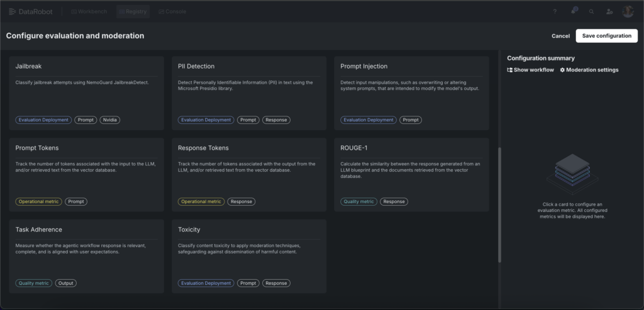Image resolution: width=644 pixels, height=310 pixels.
Task: Click Operational metric tag on Response Tokens
Action: [x=201, y=202]
